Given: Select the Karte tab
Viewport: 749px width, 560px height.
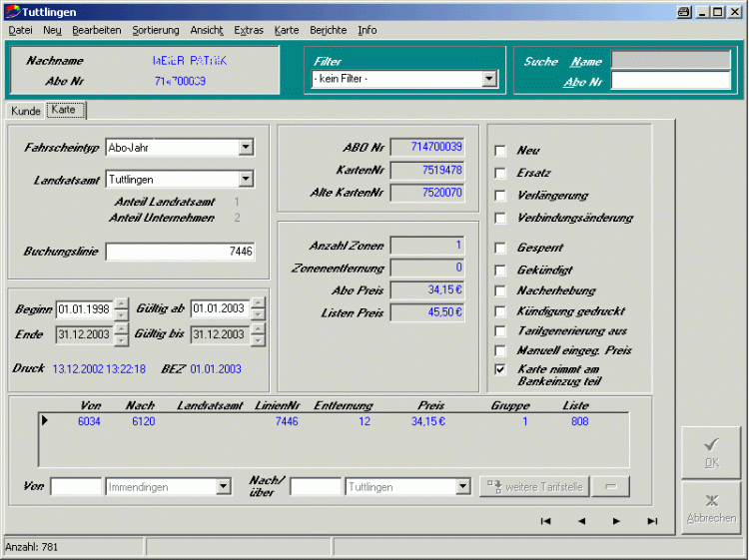Looking at the screenshot, I should click(65, 110).
